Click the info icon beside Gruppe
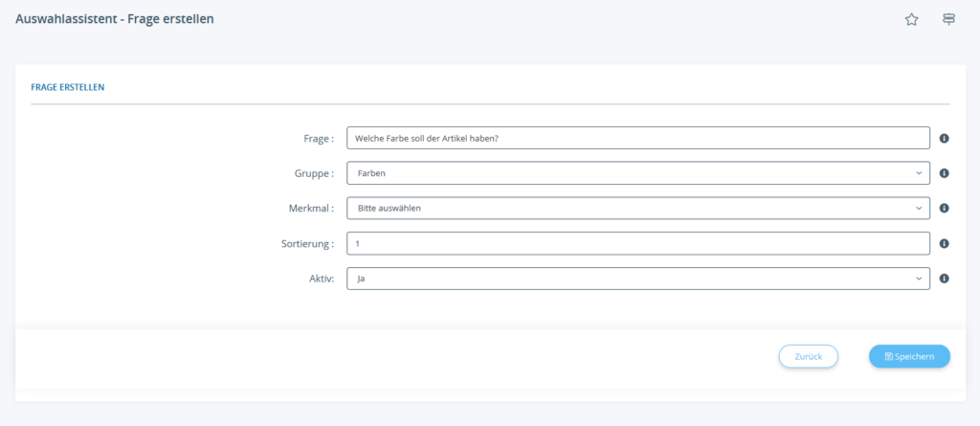 944,173
